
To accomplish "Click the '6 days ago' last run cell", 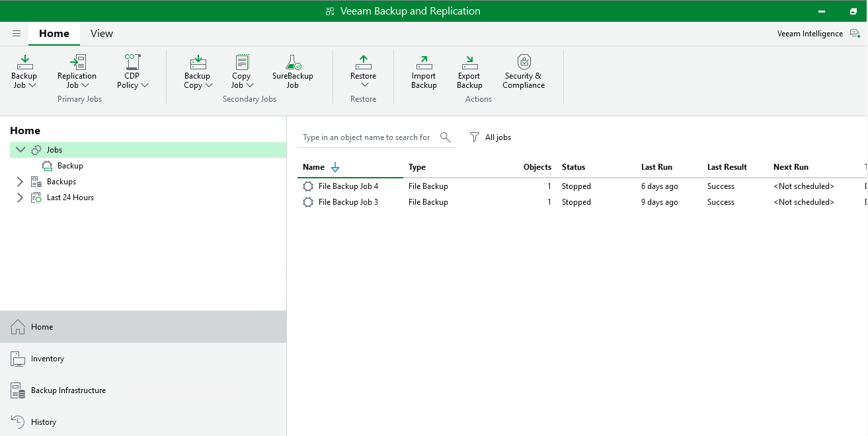I will (660, 186).
